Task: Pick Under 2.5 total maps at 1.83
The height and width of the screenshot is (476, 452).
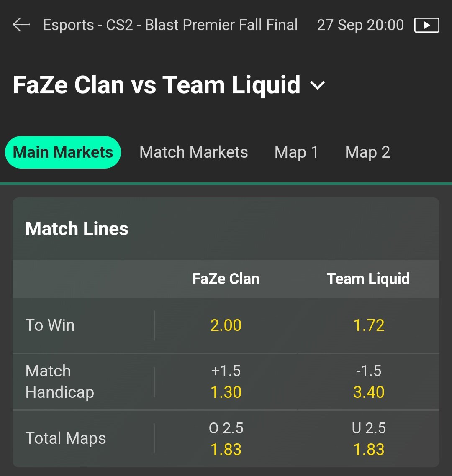Action: tap(369, 439)
